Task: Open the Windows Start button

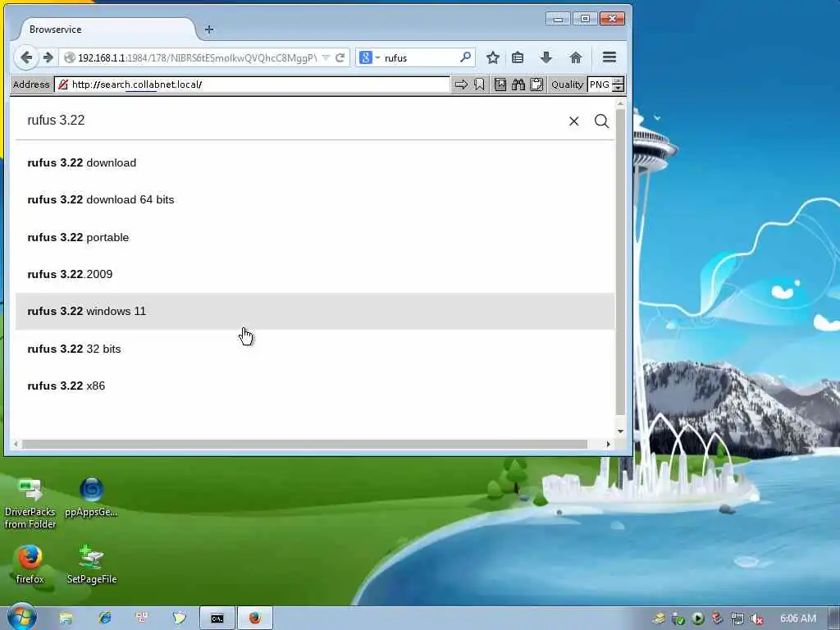Action: pos(22,617)
